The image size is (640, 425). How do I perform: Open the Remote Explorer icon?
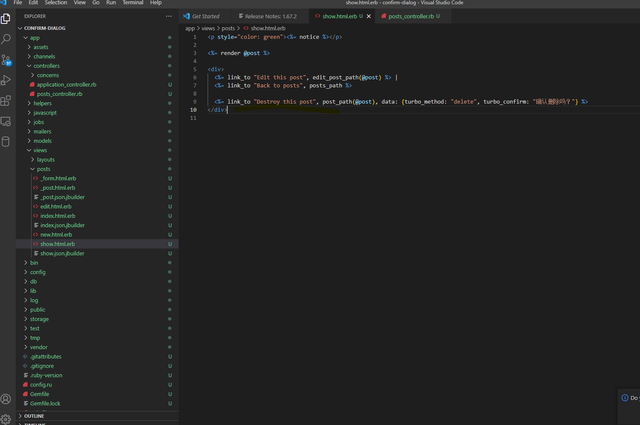tap(6, 121)
